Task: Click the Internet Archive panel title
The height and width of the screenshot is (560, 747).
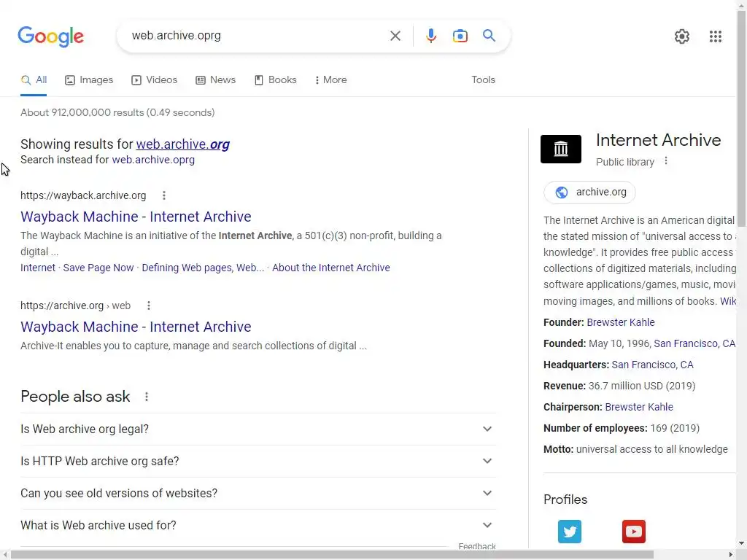Action: pos(658,140)
